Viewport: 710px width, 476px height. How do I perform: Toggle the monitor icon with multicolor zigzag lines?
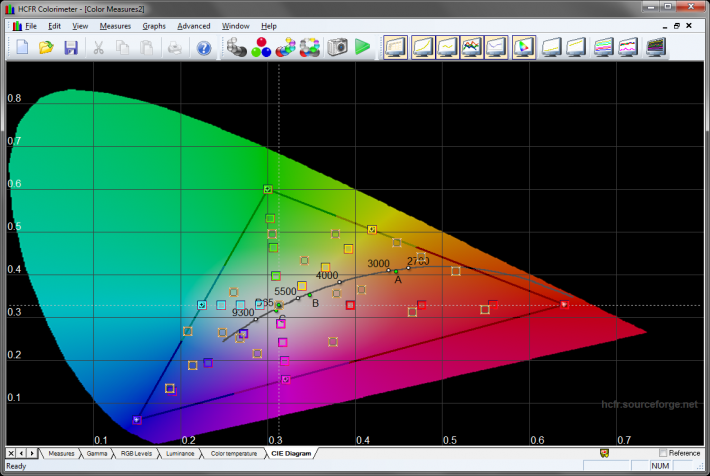[471, 47]
